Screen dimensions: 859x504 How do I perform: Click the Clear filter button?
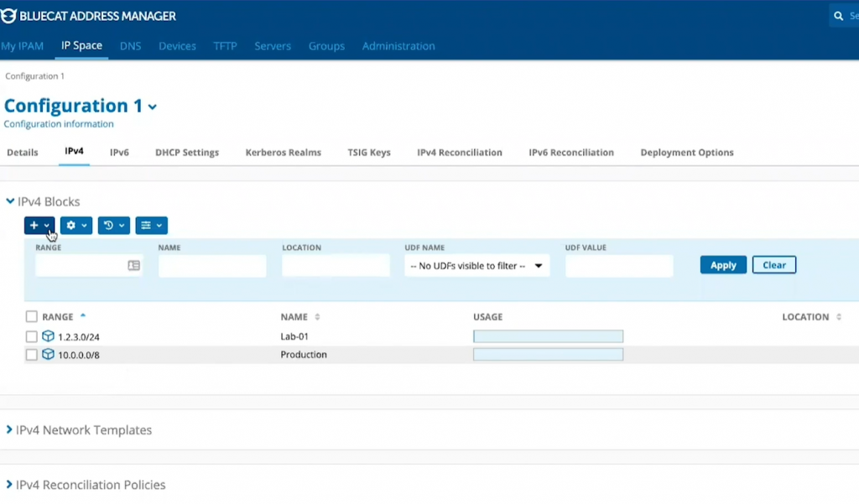coord(773,264)
